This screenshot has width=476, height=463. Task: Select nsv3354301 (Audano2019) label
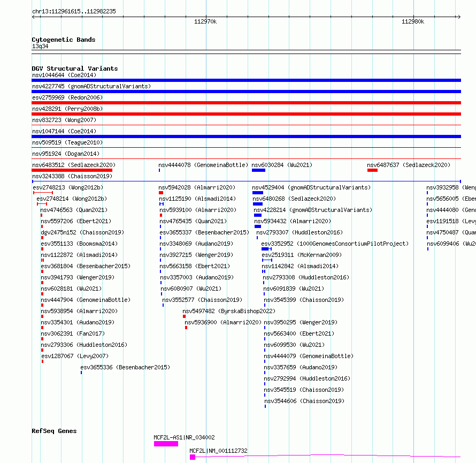pos(78,322)
